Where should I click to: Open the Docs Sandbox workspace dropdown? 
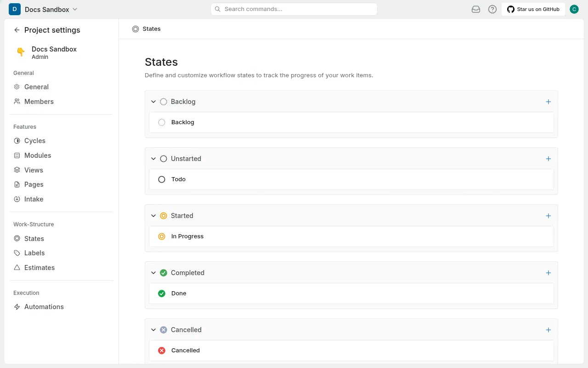(x=51, y=9)
